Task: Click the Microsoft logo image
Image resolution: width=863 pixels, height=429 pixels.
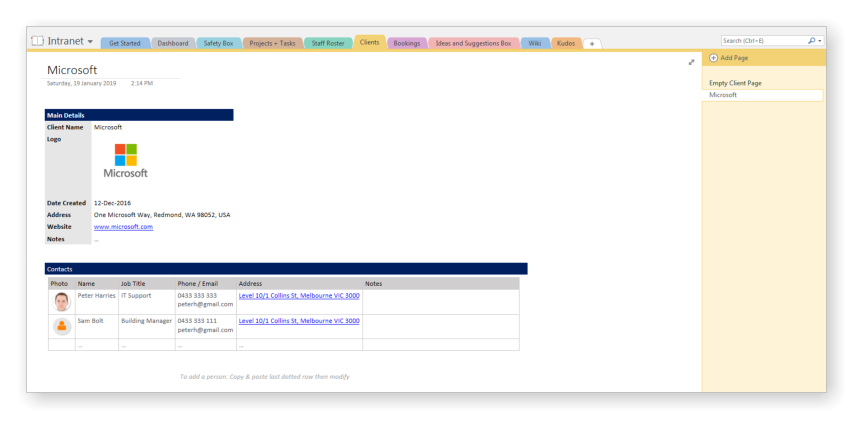Action: (125, 161)
